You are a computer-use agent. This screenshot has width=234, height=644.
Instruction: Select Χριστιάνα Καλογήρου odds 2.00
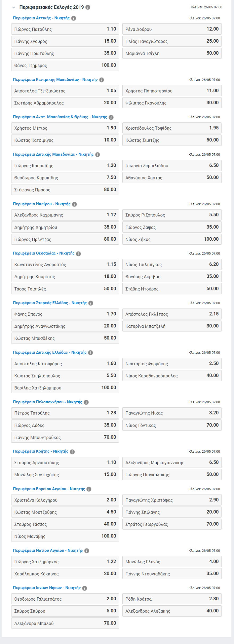coord(65,500)
